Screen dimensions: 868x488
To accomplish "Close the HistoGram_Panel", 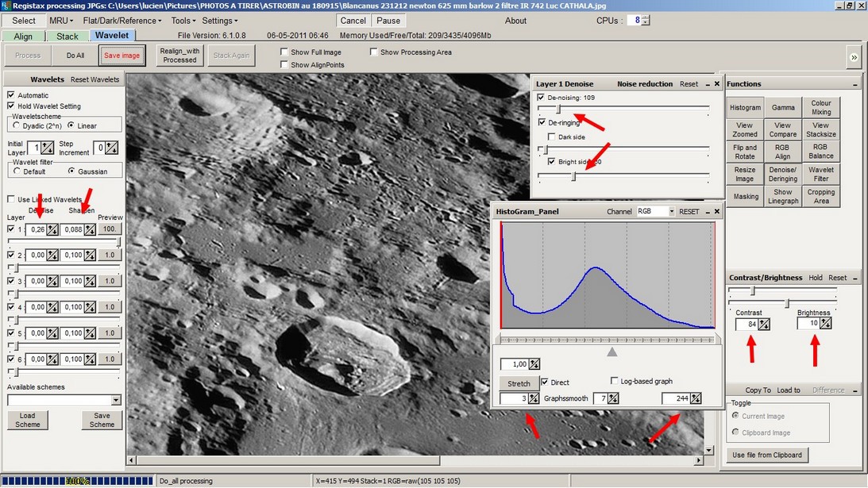I will click(x=717, y=211).
